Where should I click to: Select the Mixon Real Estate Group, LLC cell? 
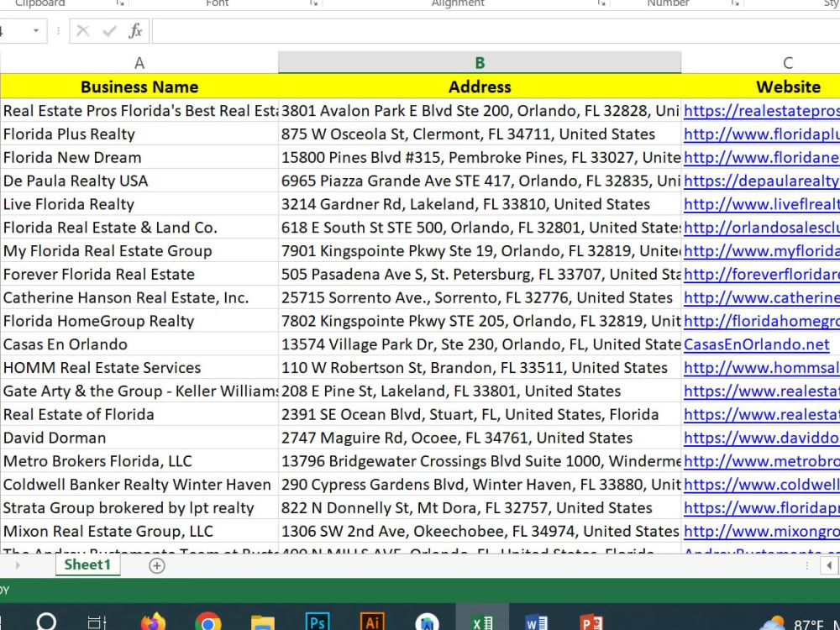[139, 531]
